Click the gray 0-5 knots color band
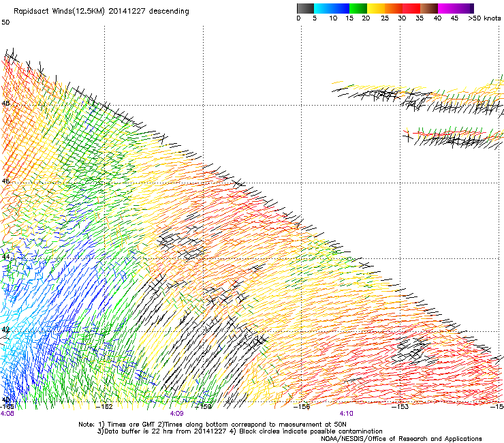 click(305, 8)
